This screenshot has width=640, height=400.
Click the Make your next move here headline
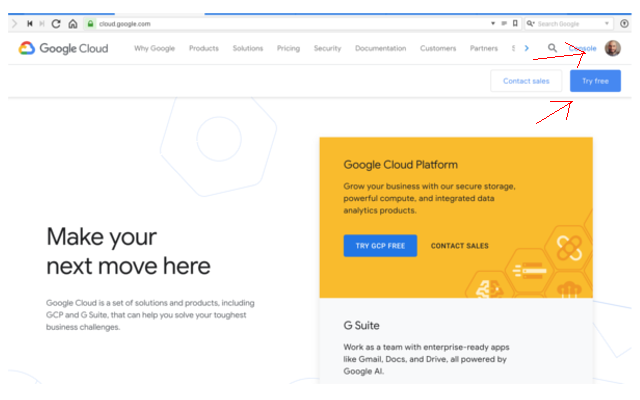point(128,251)
